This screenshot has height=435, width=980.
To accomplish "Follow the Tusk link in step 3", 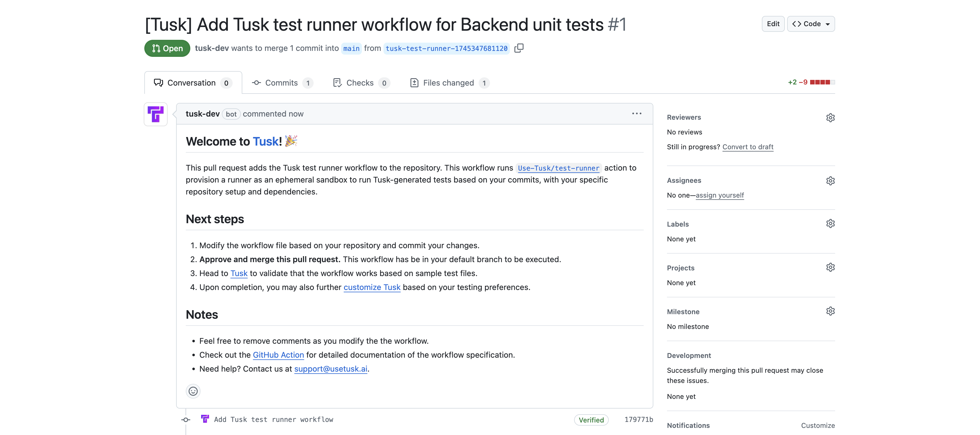I will point(239,273).
